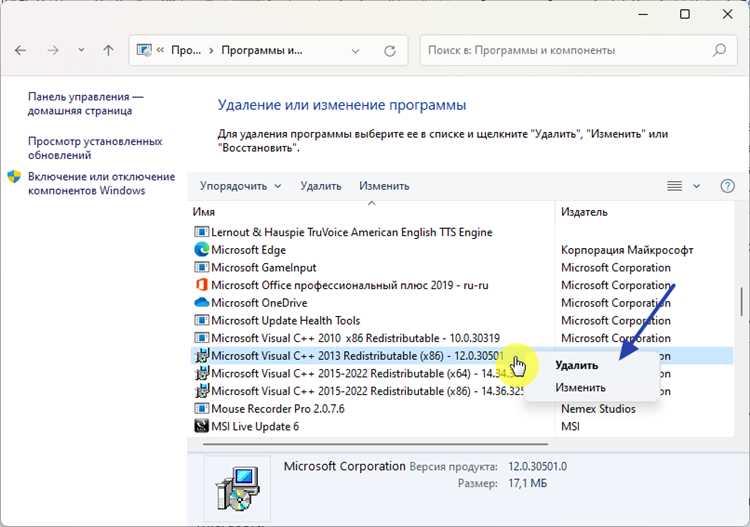The width and height of the screenshot is (750, 527).
Task: Sort by the Издатель column header
Action: pos(584,212)
